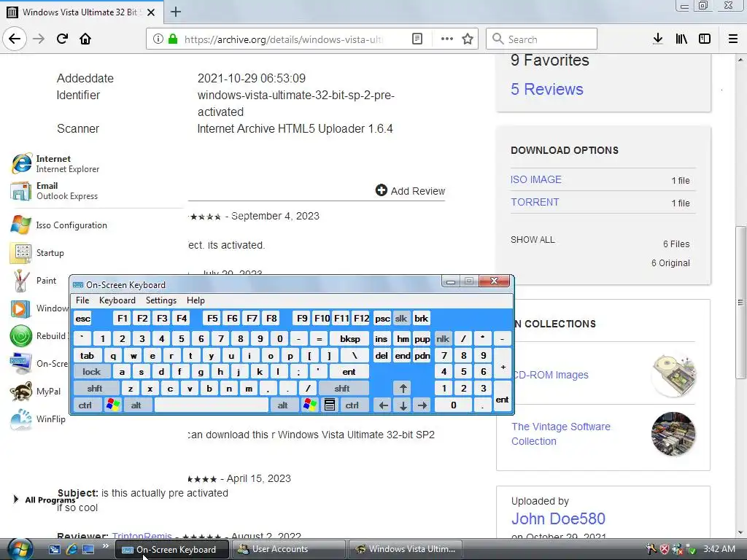Click the space bar on On-Screen Keyboard
This screenshot has height=560, width=747.
[x=212, y=405]
